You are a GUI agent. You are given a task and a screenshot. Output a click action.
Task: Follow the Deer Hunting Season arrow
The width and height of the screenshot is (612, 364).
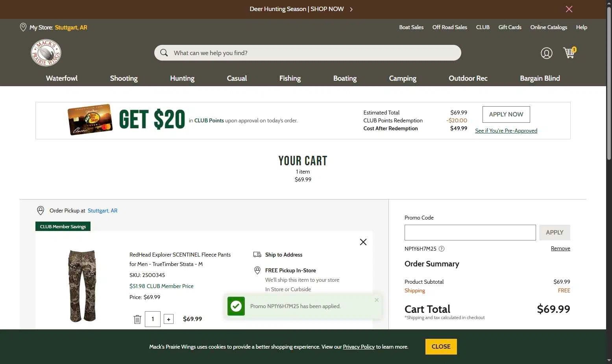pos(351,9)
